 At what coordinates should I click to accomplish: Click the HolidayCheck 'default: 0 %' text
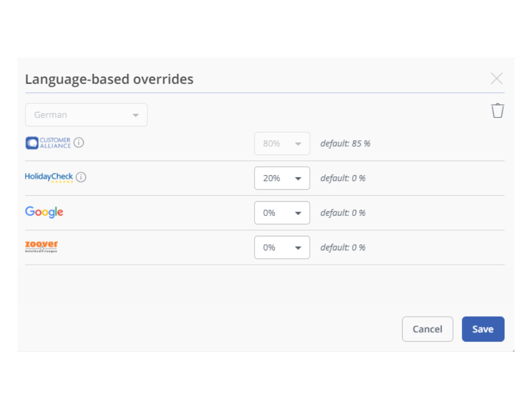tap(343, 178)
